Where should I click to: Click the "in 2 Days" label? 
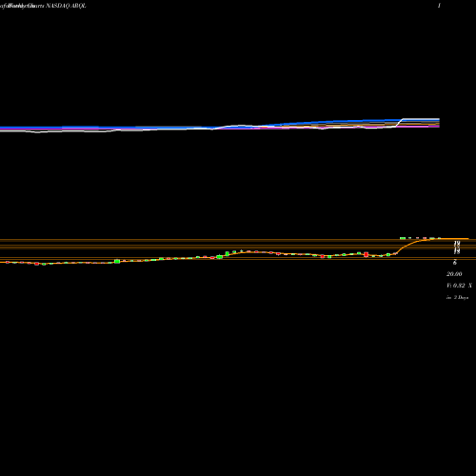457,298
